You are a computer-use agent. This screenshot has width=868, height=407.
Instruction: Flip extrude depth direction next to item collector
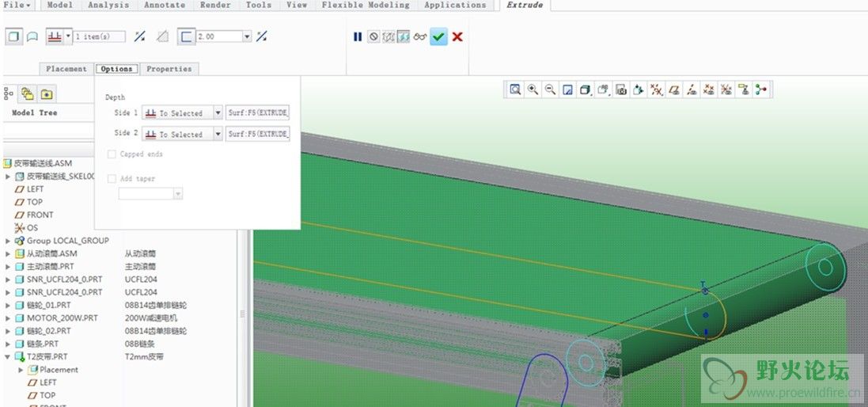140,36
